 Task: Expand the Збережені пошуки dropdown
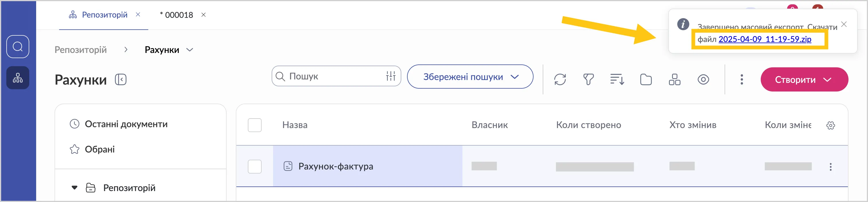coord(470,77)
